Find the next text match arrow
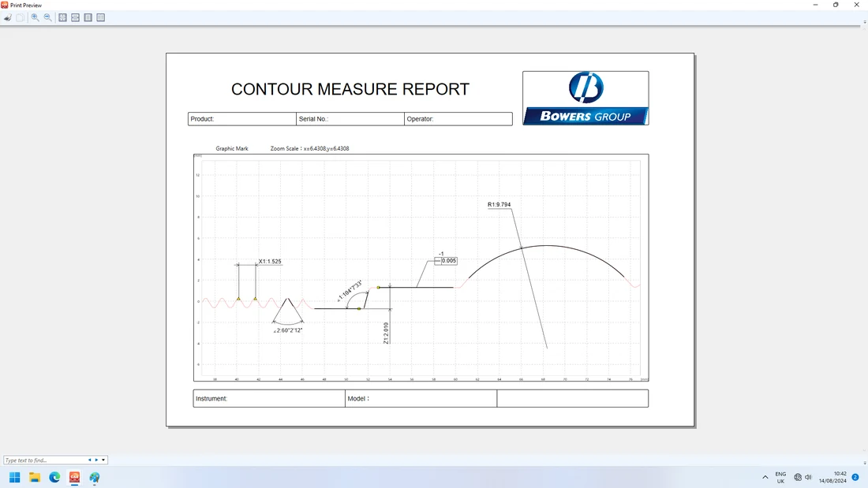The image size is (868, 488). tap(96, 460)
